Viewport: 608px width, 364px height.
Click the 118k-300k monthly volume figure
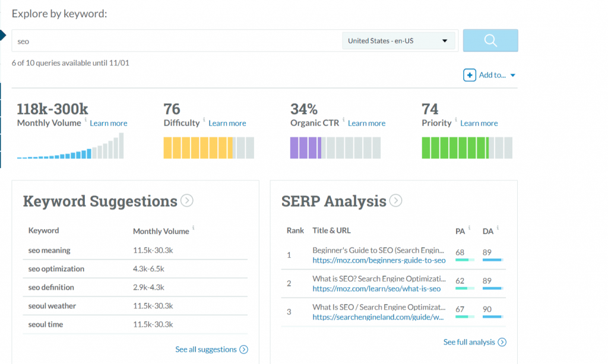(x=52, y=109)
